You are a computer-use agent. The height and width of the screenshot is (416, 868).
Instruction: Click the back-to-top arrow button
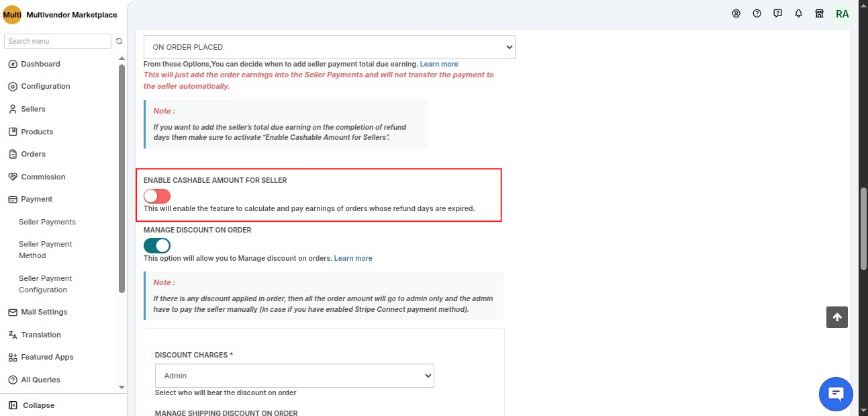pos(837,317)
